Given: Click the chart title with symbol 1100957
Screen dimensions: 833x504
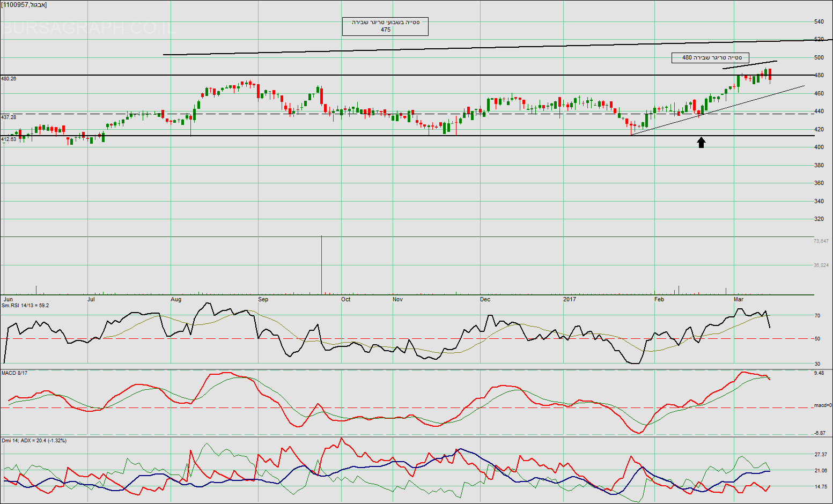Looking at the screenshot, I should (24, 5).
